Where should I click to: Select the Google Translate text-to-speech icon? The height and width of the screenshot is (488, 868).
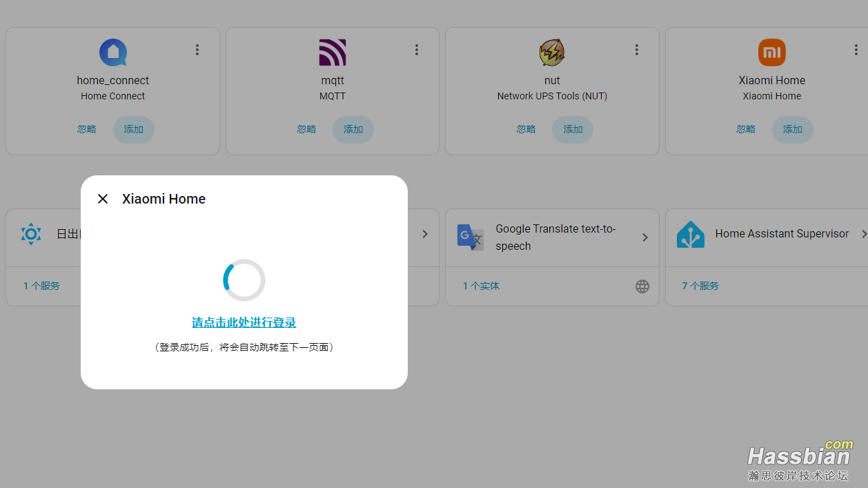click(470, 236)
